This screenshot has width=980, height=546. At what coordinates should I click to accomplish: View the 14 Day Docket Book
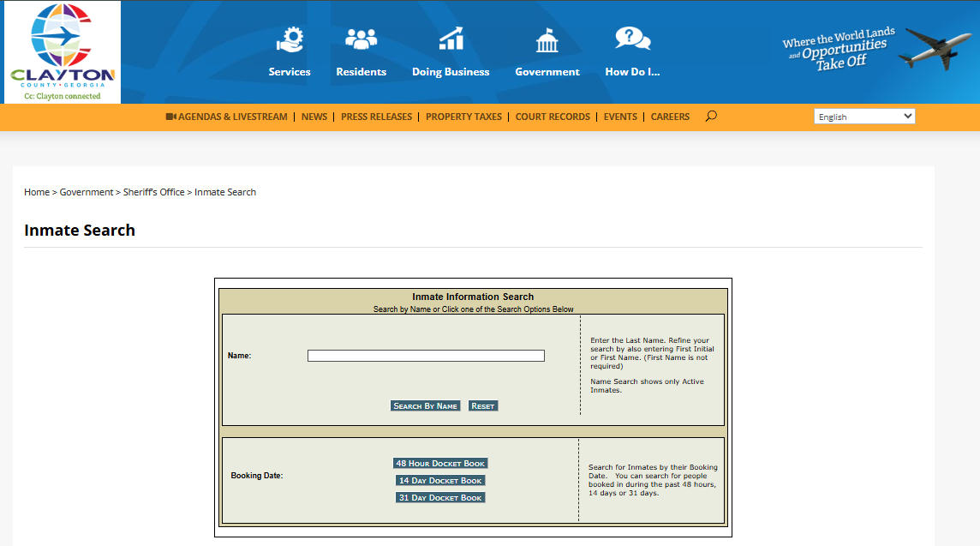coord(440,481)
